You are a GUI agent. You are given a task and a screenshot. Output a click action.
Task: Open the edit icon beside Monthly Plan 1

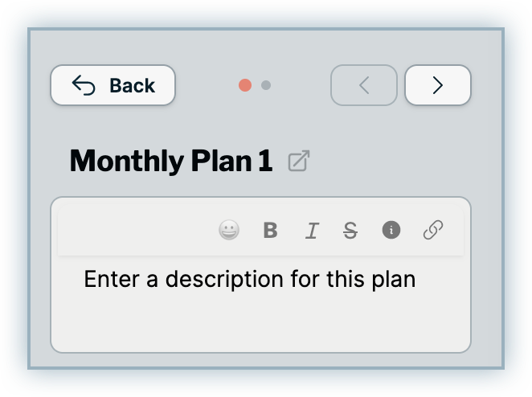pos(299,162)
